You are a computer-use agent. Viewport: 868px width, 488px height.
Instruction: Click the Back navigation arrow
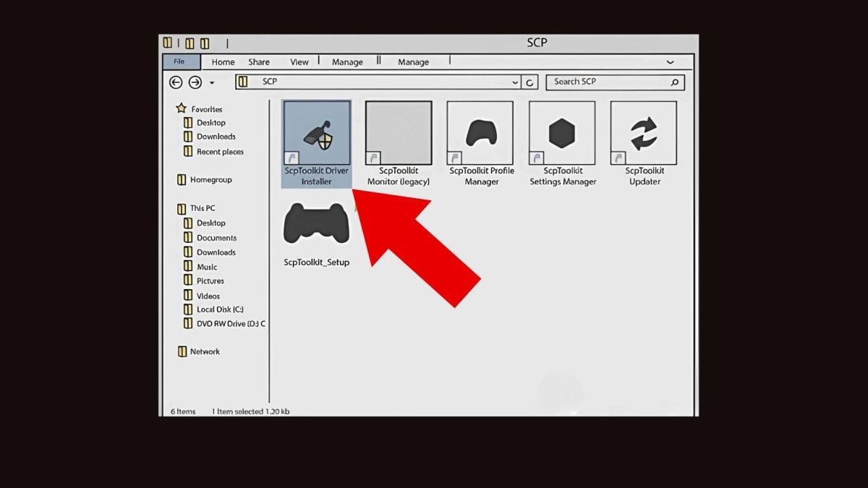[x=176, y=82]
